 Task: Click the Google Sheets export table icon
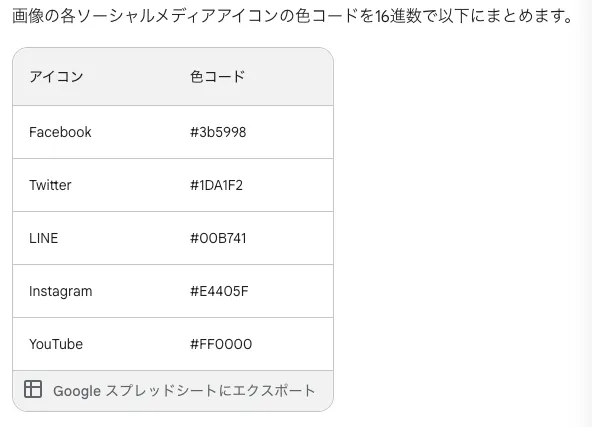[x=33, y=389]
